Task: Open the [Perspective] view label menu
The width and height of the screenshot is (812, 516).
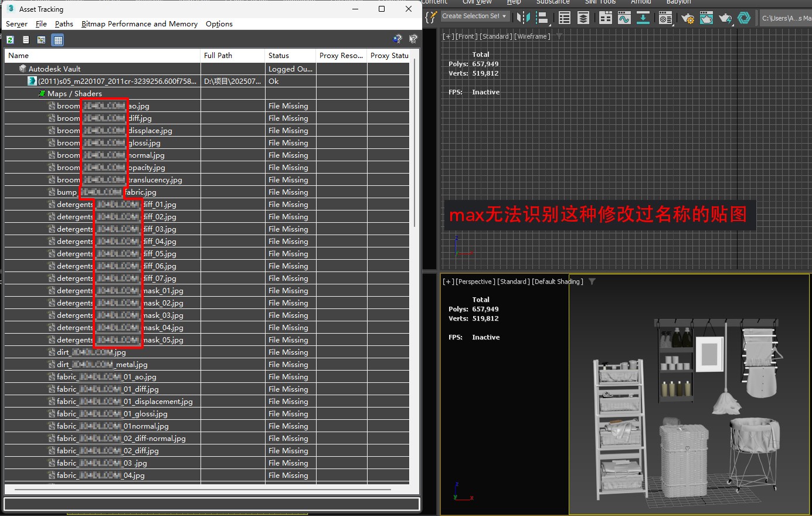Action: click(x=475, y=281)
